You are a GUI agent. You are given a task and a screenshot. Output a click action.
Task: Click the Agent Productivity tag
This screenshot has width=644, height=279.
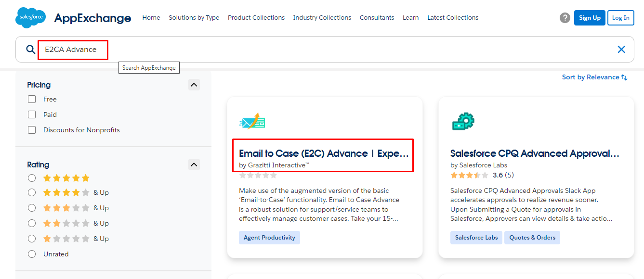coord(269,238)
